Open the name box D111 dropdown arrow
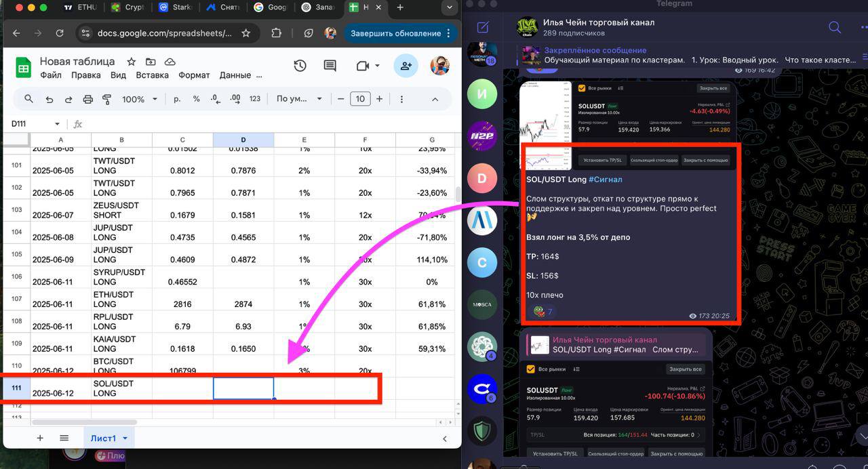The image size is (868, 469). (57, 124)
